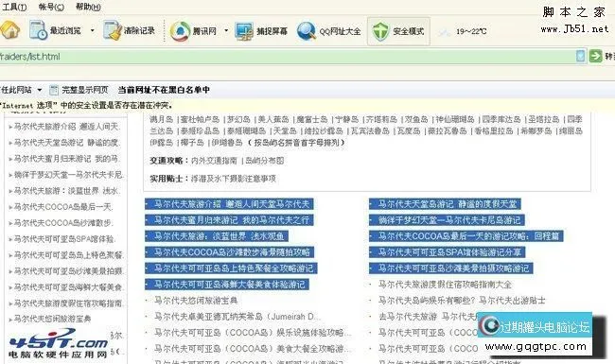Select sidebar item 徜徉于梦幻天堂—马尔代夫卡尼

click(x=69, y=175)
